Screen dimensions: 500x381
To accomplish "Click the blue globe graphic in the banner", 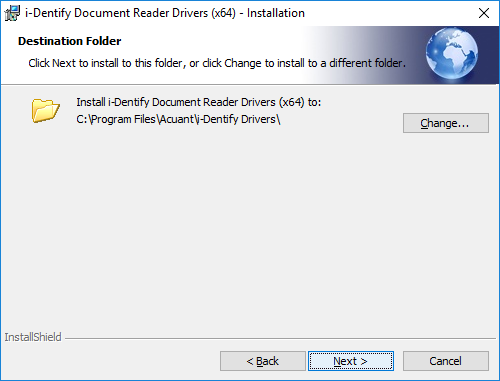I will 452,54.
